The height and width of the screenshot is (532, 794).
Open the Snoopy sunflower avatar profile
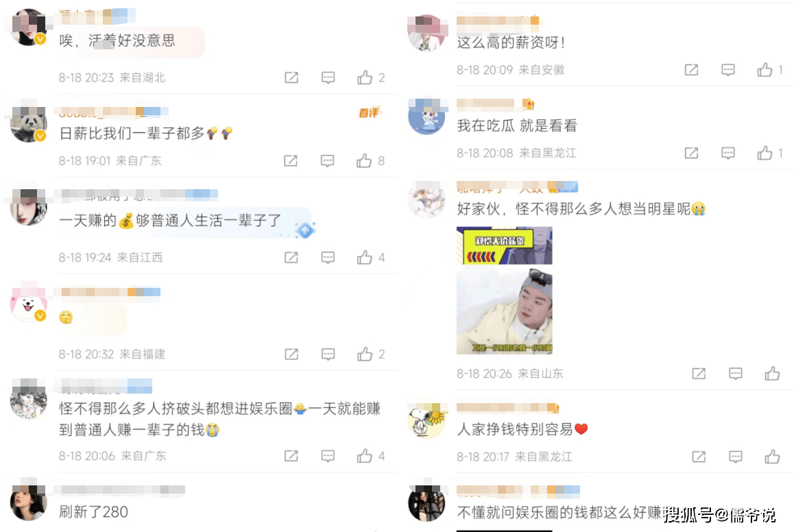[x=426, y=420]
